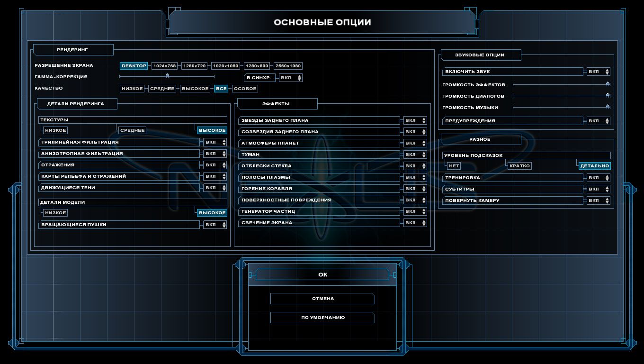Toggle Горение корабля effect
The height and width of the screenshot is (364, 644).
point(415,189)
